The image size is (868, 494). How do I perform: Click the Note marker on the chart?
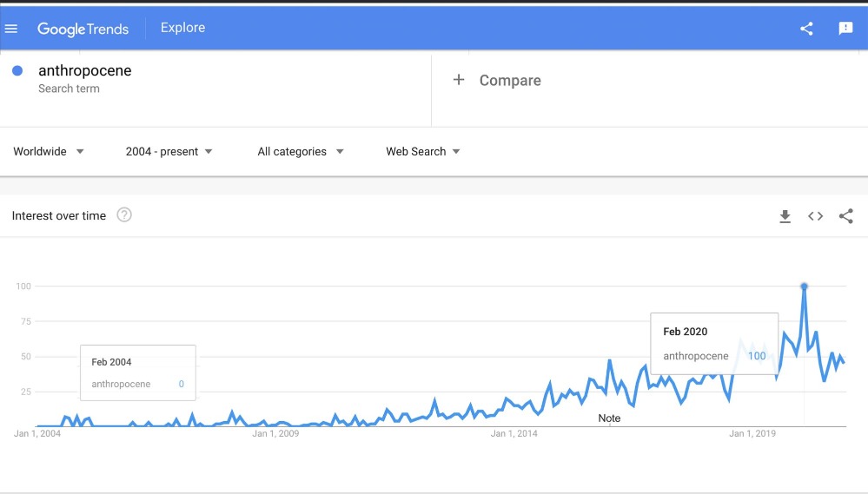[609, 418]
